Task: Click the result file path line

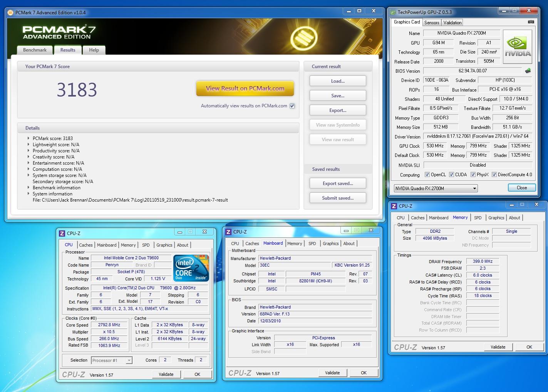Action: [x=130, y=200]
